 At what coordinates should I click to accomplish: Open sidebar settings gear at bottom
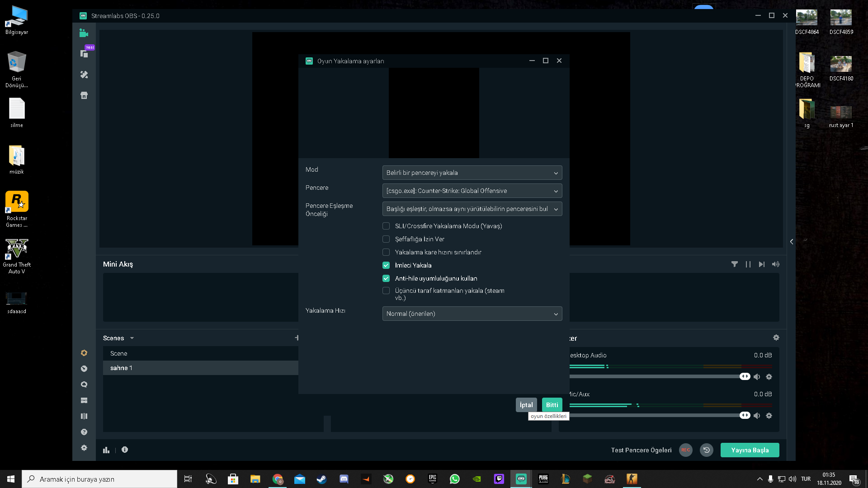coord(84,448)
